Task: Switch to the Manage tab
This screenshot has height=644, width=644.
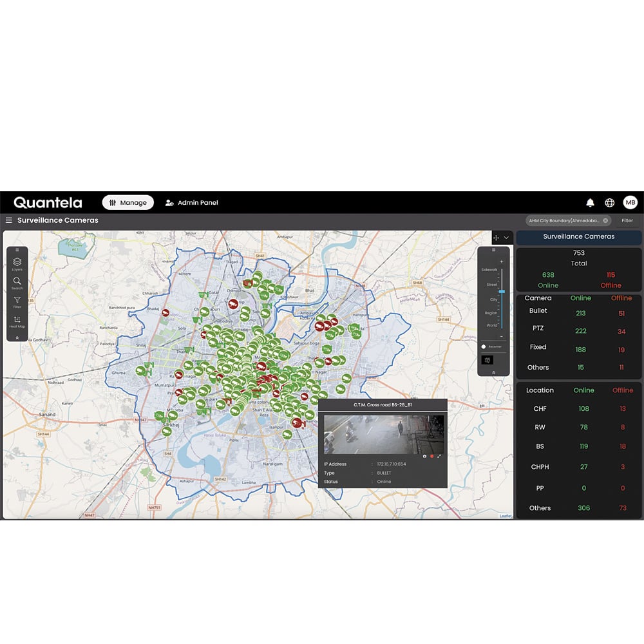Action: pos(128,203)
